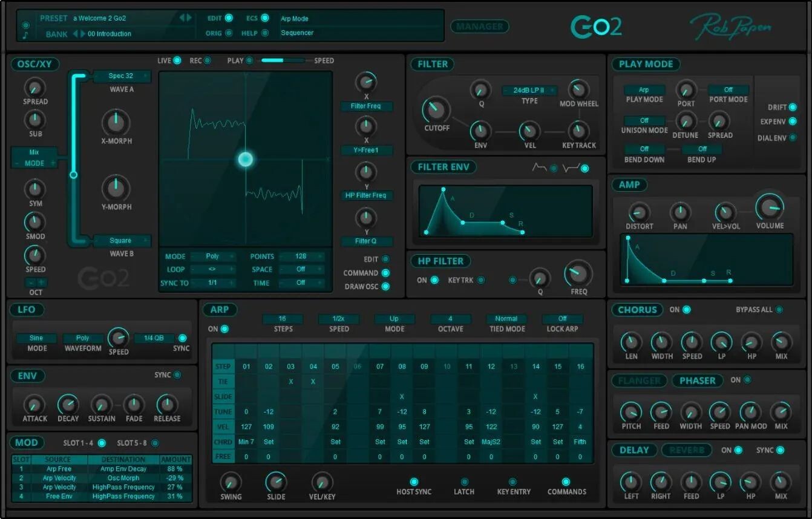Image resolution: width=812 pixels, height=519 pixels.
Task: Adjust the PLAY SPEED slider
Action: (x=281, y=60)
